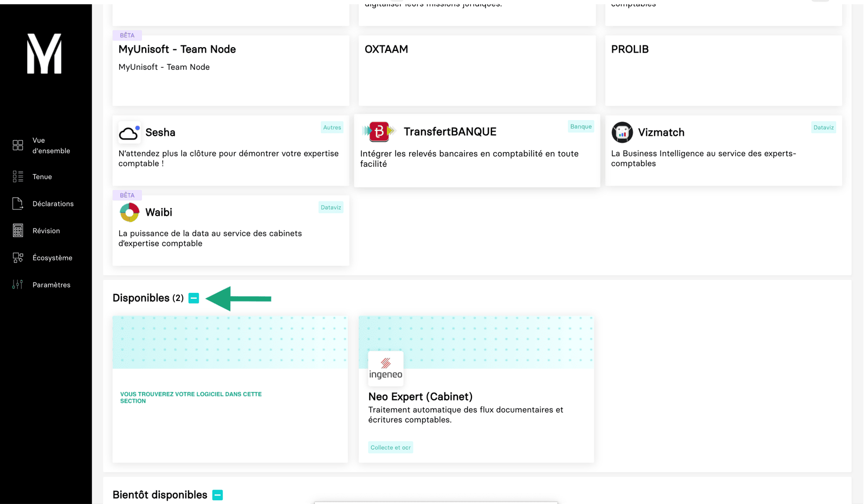Click the Dataviz tag on Vizmatch card

click(824, 128)
